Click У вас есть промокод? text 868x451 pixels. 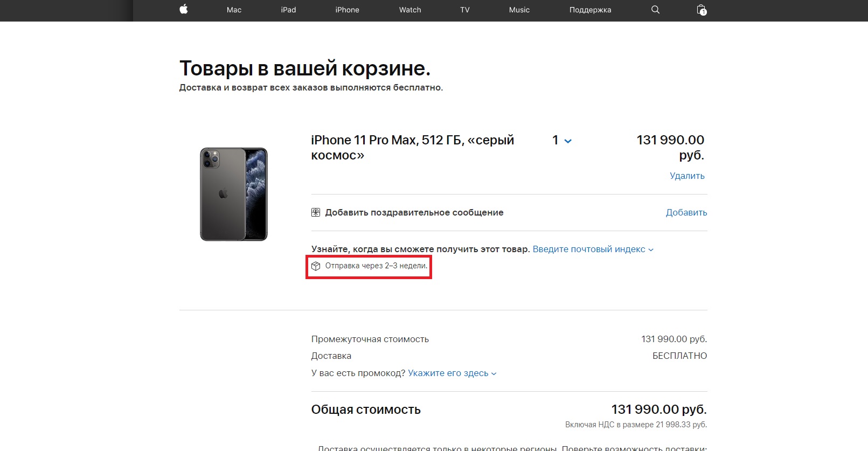click(358, 373)
